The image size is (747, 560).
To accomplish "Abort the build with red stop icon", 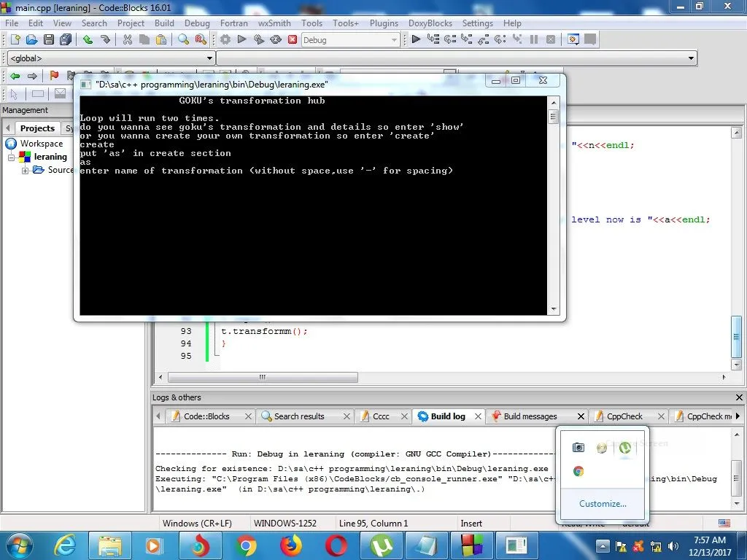I will click(x=293, y=39).
